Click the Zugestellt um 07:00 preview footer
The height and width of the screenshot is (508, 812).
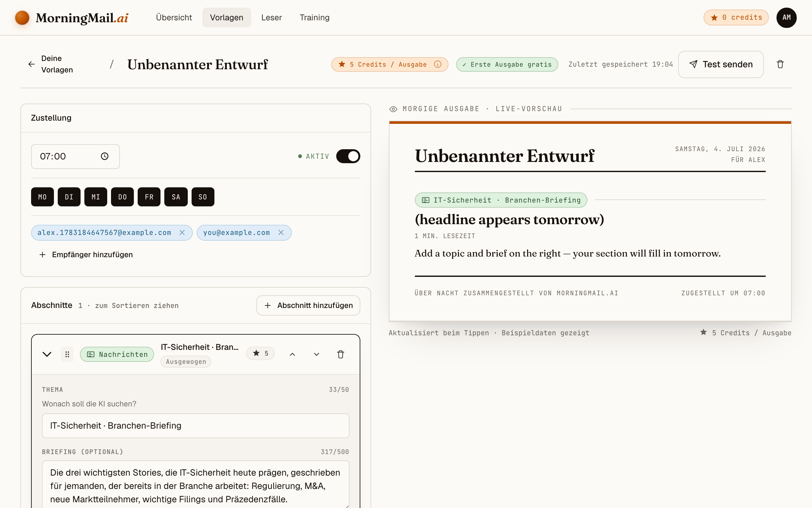723,293
